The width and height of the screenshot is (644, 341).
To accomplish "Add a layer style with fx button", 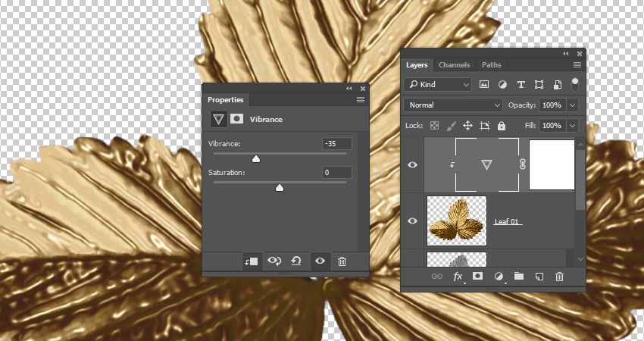I will [458, 277].
